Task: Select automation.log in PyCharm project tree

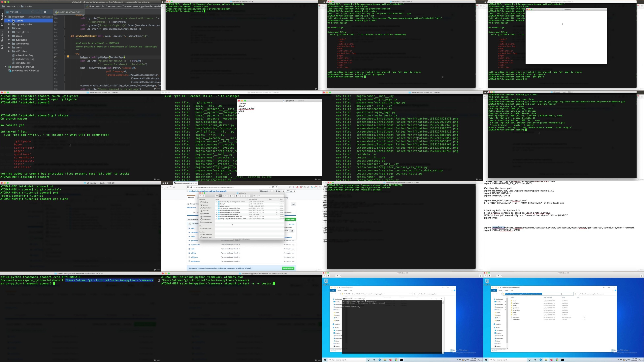Action: tap(23, 55)
